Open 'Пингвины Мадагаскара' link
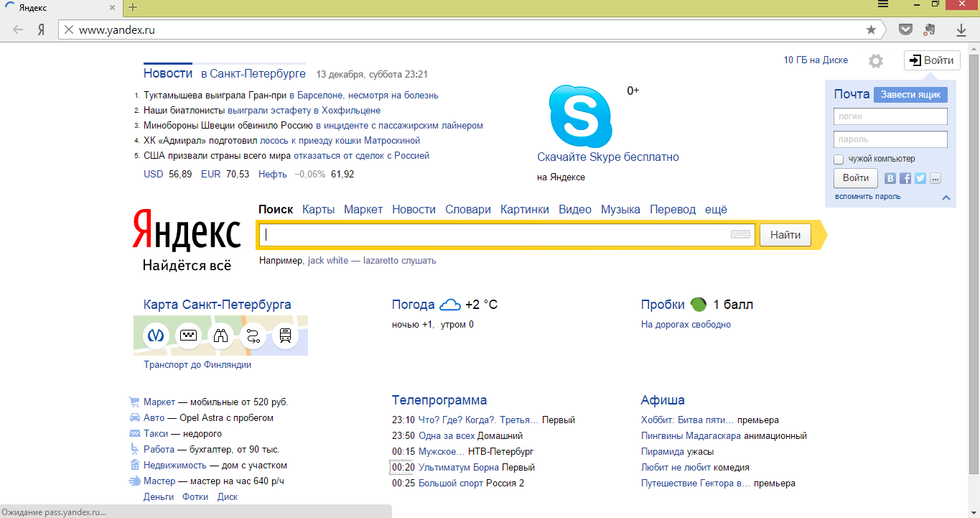 [691, 436]
